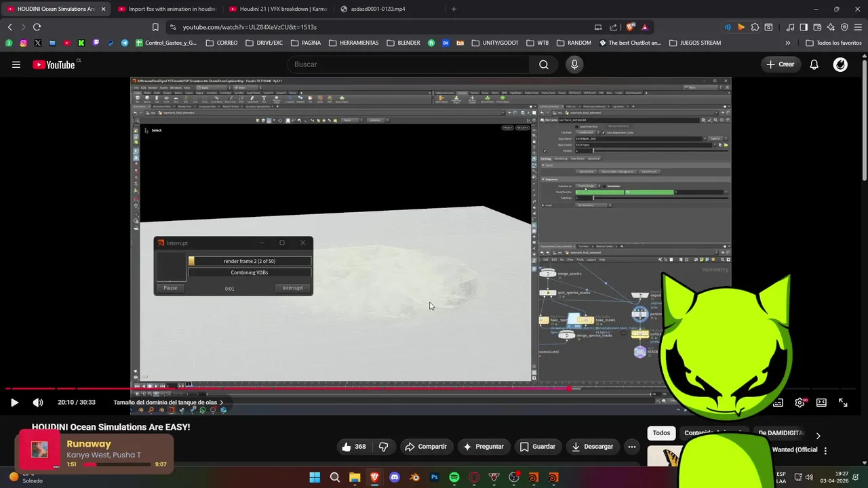Expand the DRIVE/EXC bookmark folder

264,43
